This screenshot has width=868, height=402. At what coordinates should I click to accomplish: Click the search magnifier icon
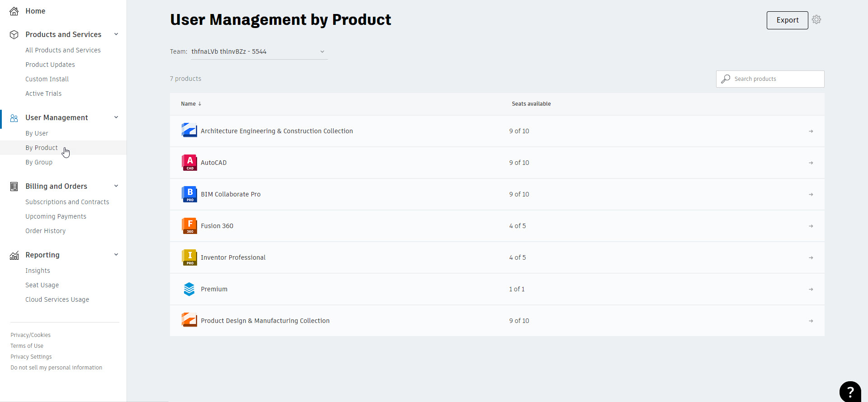pyautogui.click(x=726, y=79)
